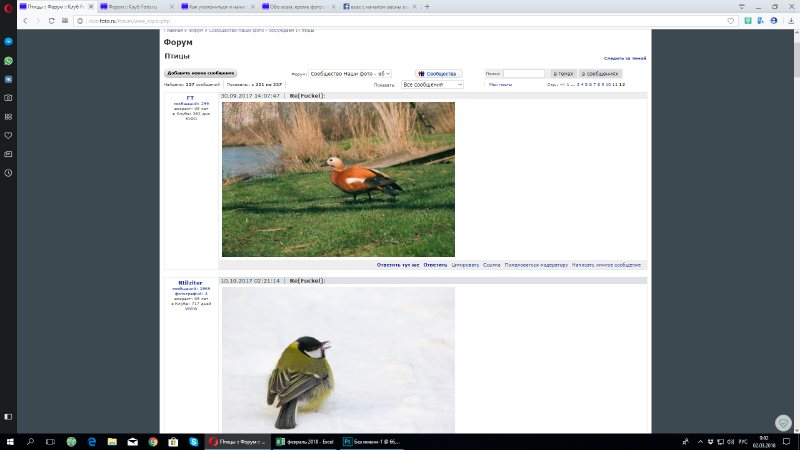The image size is (800, 450).
Task: Open the 'Все сообщения' display dropdown
Action: [x=432, y=85]
